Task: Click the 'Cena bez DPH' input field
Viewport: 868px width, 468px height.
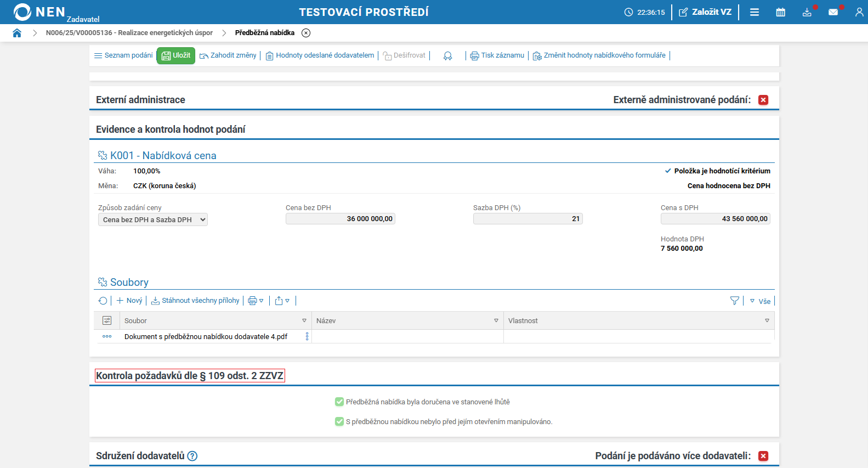Action: [340, 219]
